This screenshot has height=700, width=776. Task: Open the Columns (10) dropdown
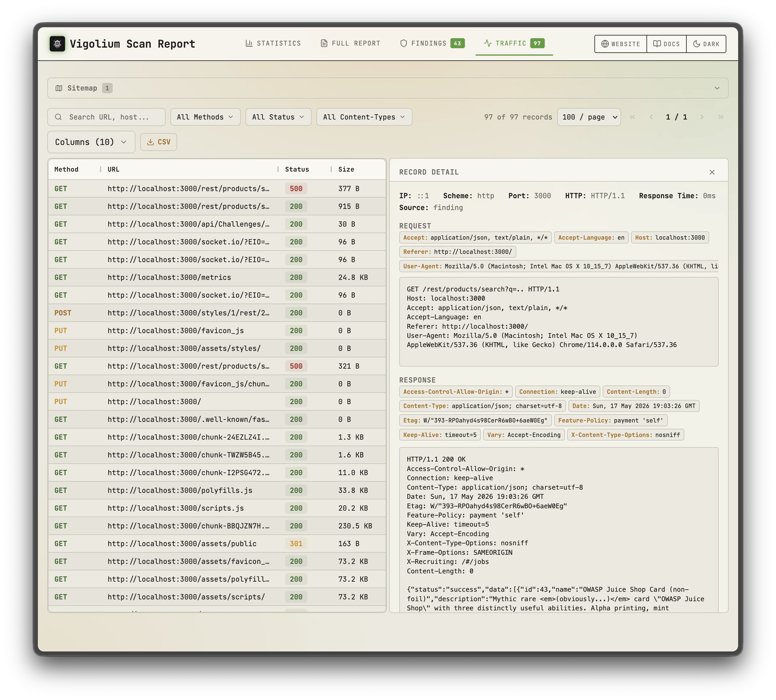91,142
